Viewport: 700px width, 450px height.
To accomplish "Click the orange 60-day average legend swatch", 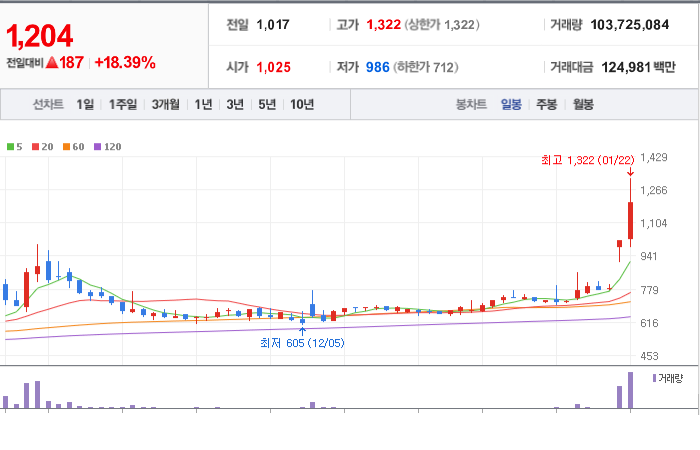I will [x=67, y=146].
